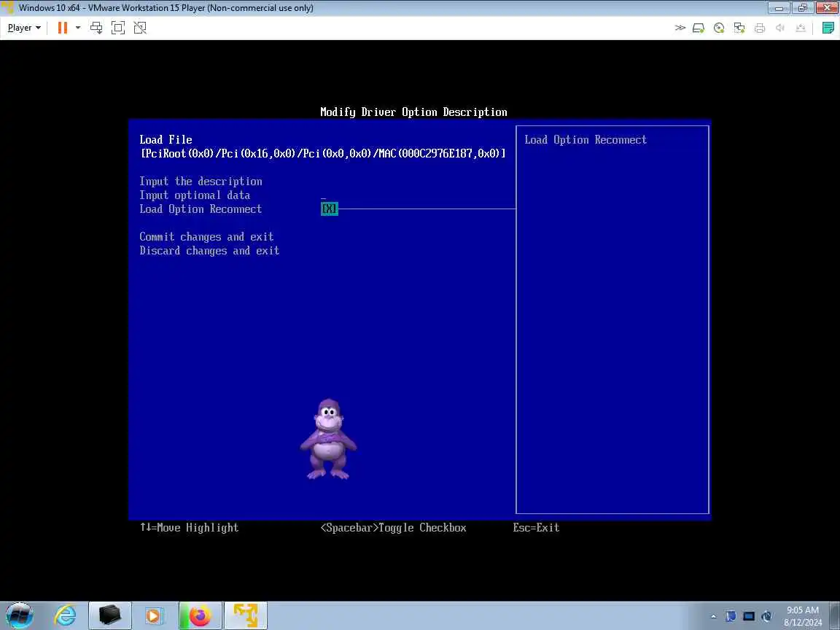Viewport: 840px width, 630px height.
Task: Open the black folder taskbar app
Action: (110, 615)
